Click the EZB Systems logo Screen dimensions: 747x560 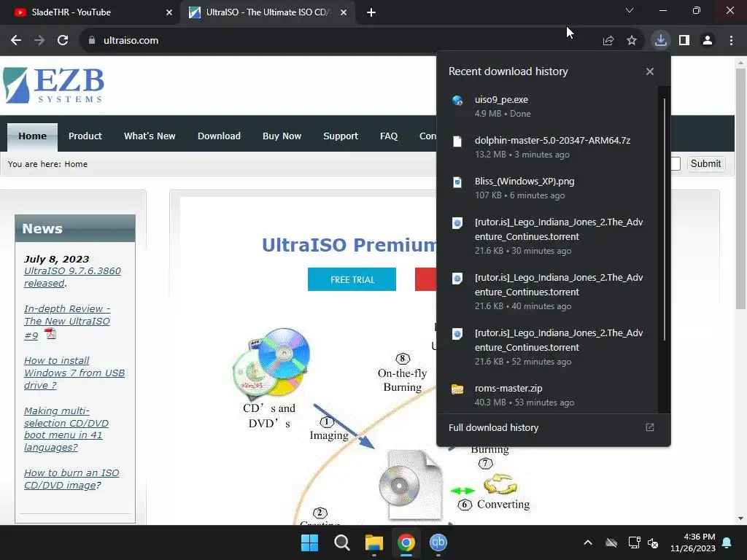tap(53, 85)
